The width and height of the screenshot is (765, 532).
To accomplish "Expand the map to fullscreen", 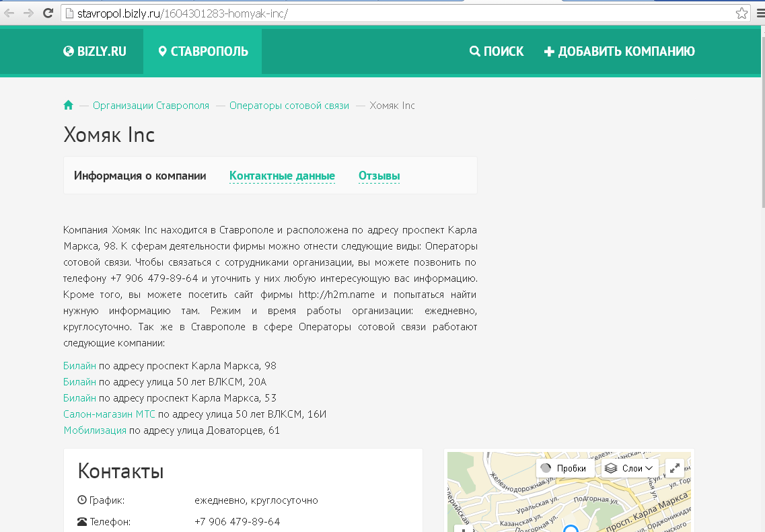I will pos(675,468).
